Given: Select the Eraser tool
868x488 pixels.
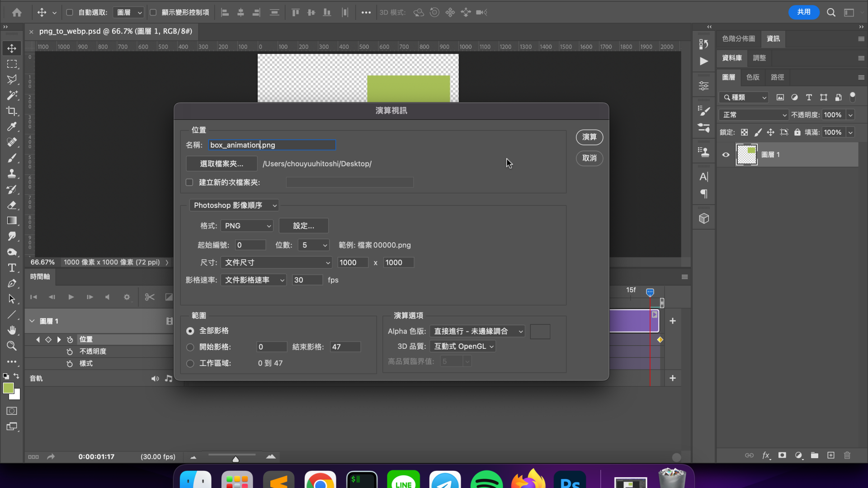Looking at the screenshot, I should tap(12, 205).
